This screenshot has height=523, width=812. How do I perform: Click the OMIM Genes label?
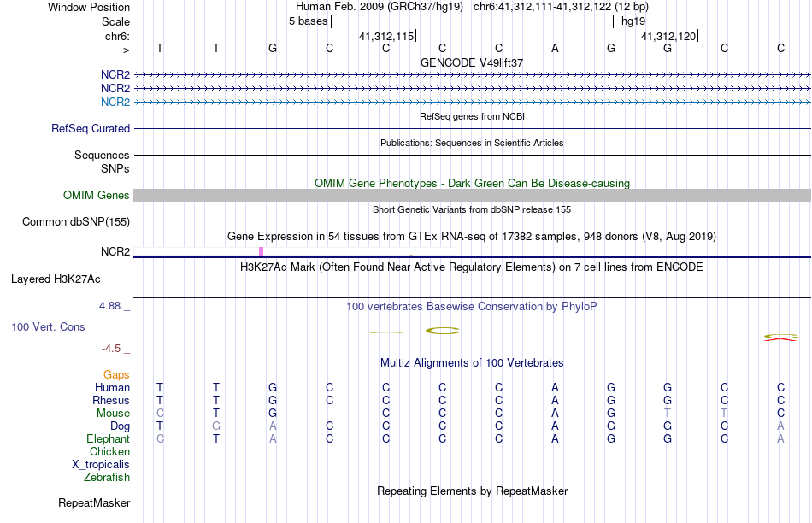(97, 195)
